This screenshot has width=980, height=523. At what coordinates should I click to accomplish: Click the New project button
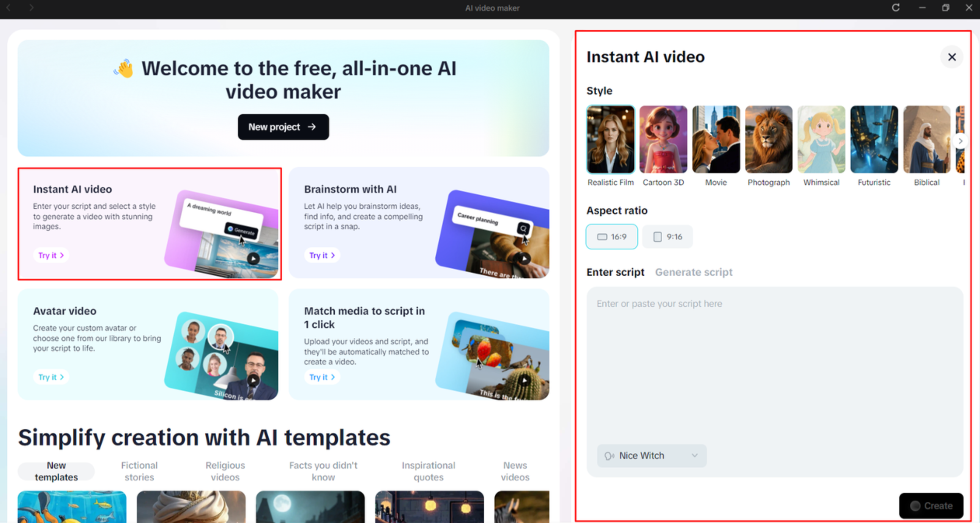(283, 127)
